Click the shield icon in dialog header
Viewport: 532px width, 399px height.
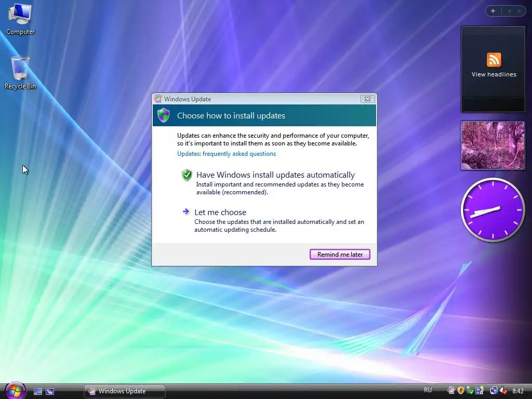tap(163, 115)
